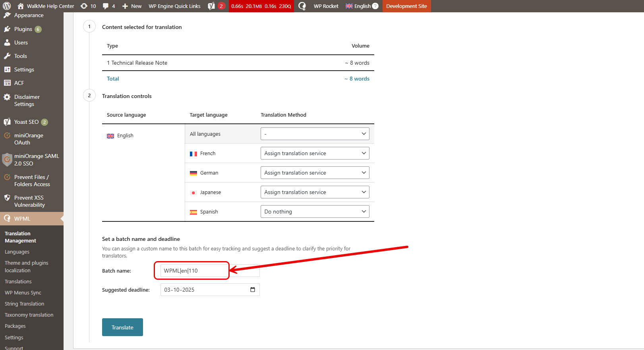
Task: Open the French translation method dropdown
Action: pyautogui.click(x=315, y=153)
